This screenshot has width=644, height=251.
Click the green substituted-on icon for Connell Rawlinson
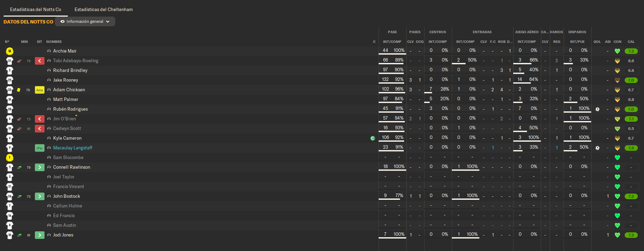coord(40,167)
